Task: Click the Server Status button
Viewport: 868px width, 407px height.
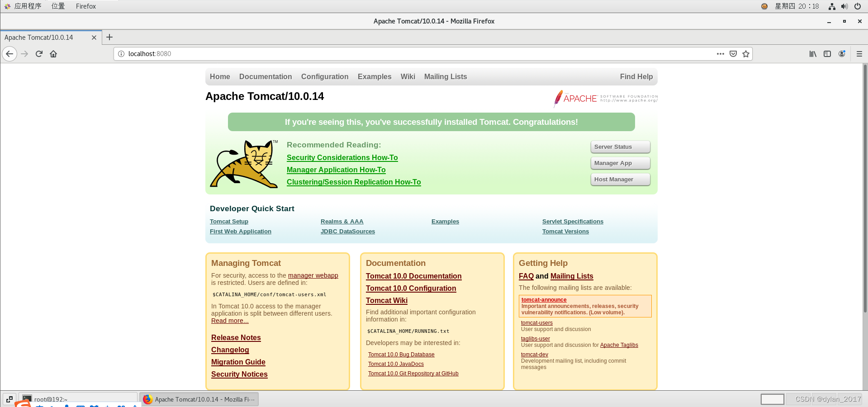Action: click(620, 147)
